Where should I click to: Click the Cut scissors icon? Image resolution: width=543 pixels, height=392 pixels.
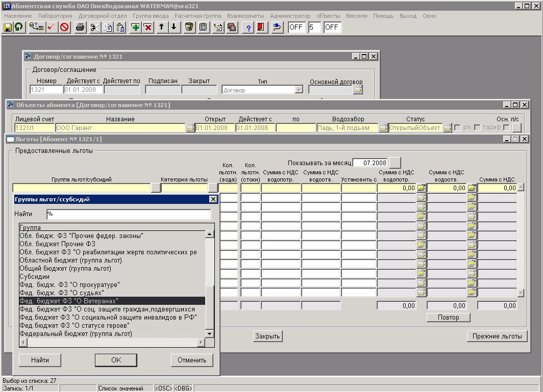click(95, 28)
